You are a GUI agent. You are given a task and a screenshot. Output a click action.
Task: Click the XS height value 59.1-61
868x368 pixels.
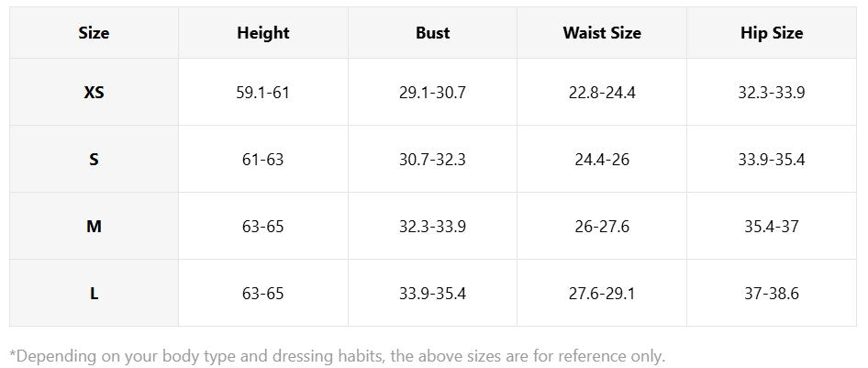[263, 93]
